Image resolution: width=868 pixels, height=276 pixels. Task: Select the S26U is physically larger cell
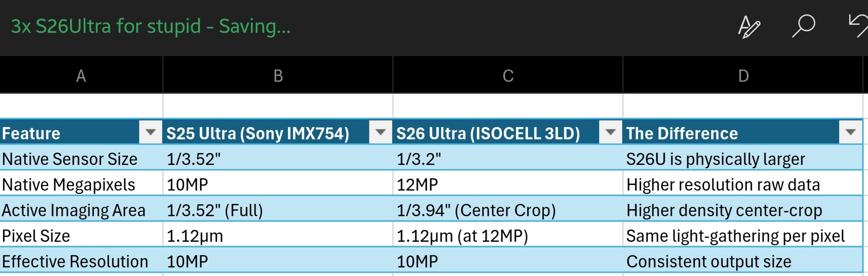[716, 159]
